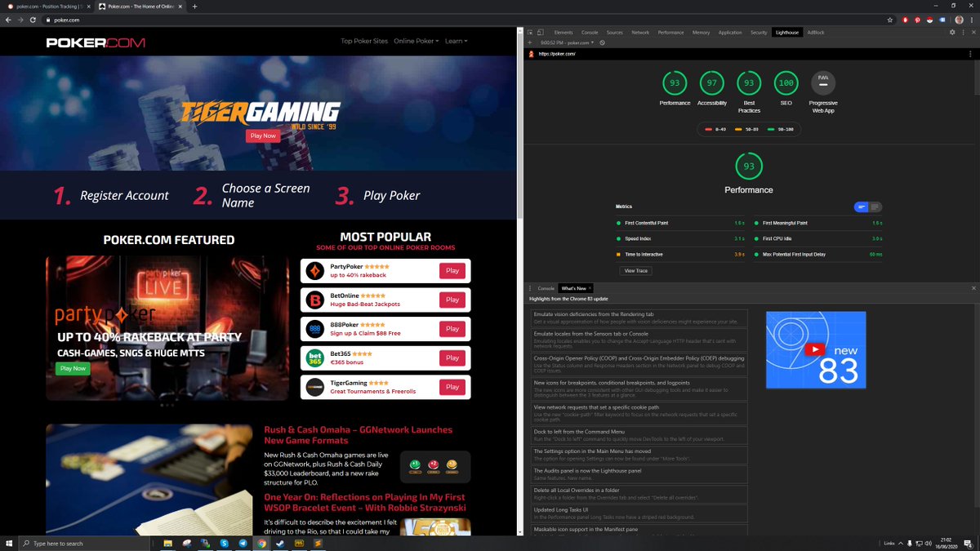Open File Explorer from the taskbar
The image size is (980, 551).
coord(168,543)
